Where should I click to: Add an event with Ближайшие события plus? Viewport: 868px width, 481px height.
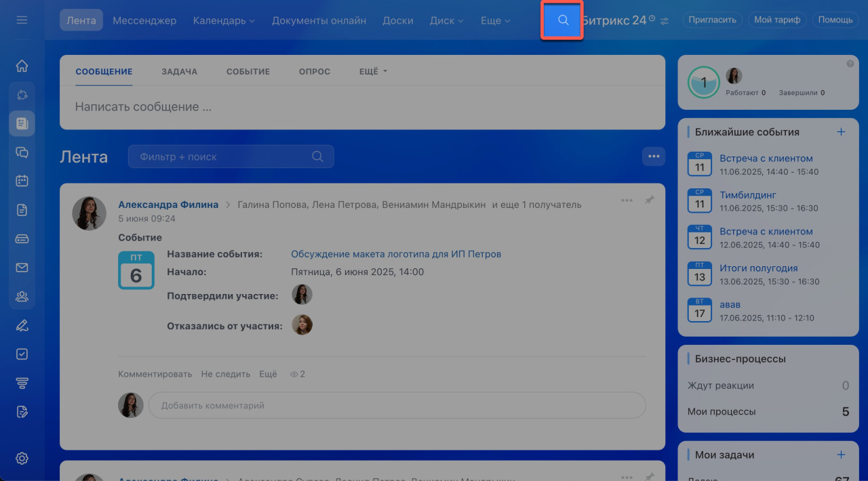(841, 132)
